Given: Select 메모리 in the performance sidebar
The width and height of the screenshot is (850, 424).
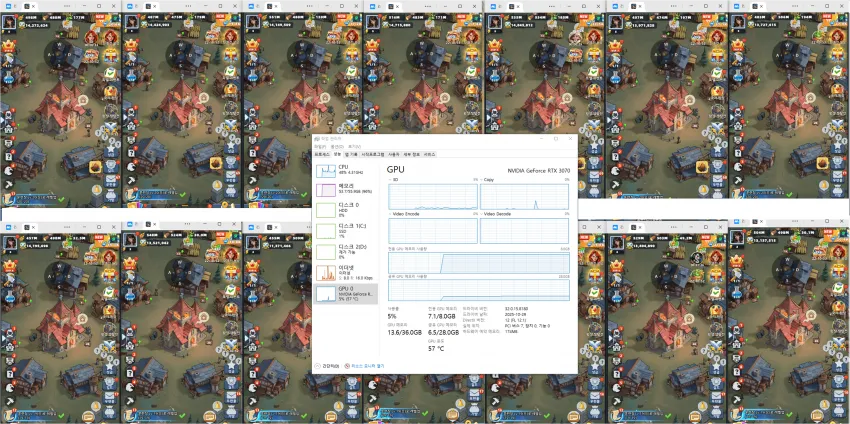Looking at the screenshot, I should coord(346,189).
